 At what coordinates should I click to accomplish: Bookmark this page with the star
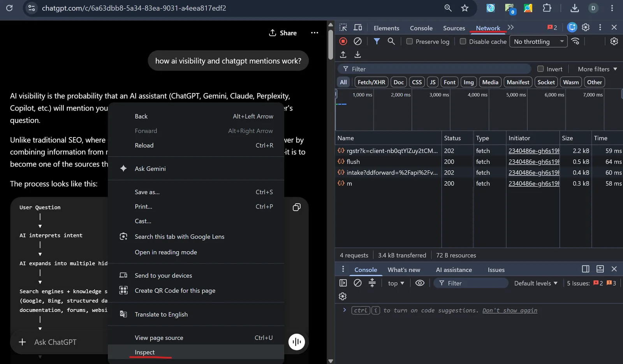[465, 8]
